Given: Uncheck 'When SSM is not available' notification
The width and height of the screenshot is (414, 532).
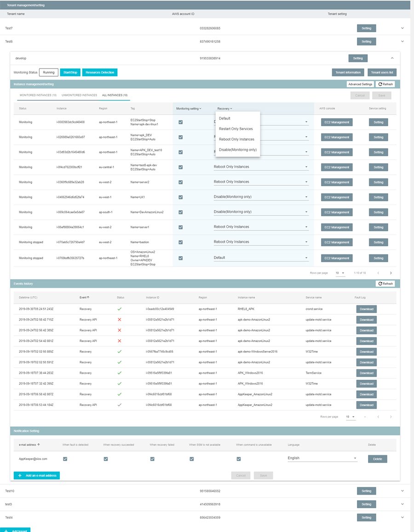Looking at the screenshot, I should coord(192,458).
